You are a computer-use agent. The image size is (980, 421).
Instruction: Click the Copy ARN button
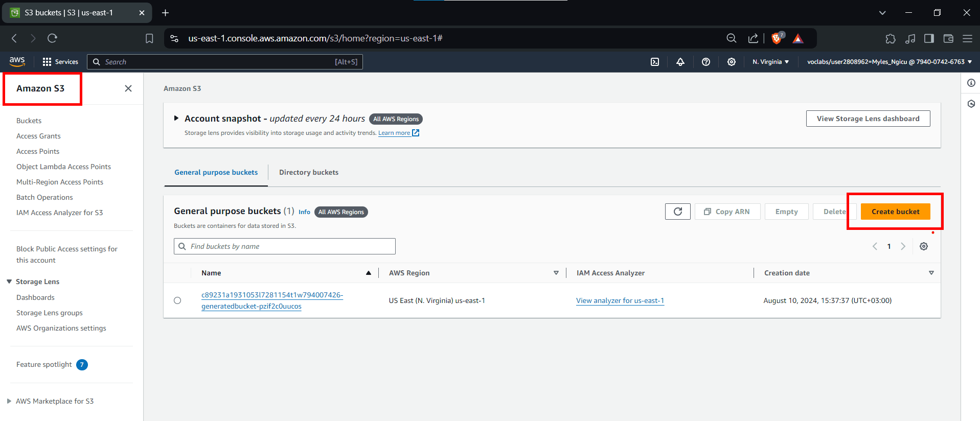(727, 212)
